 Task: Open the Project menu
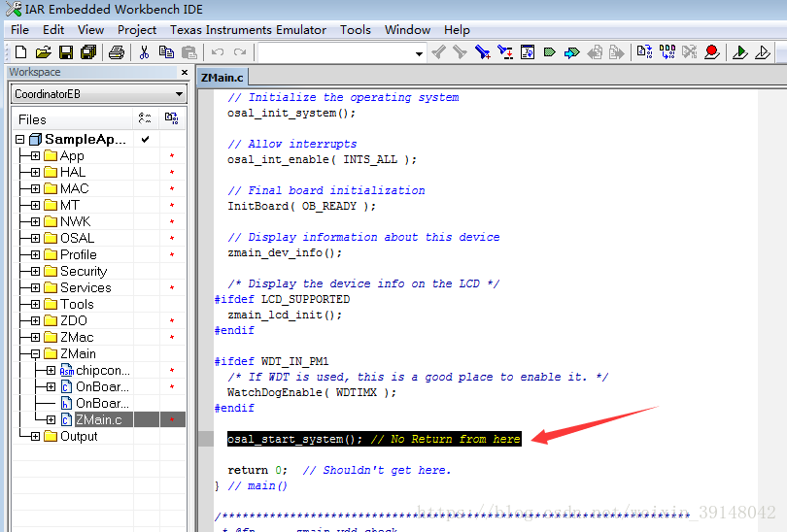(137, 30)
